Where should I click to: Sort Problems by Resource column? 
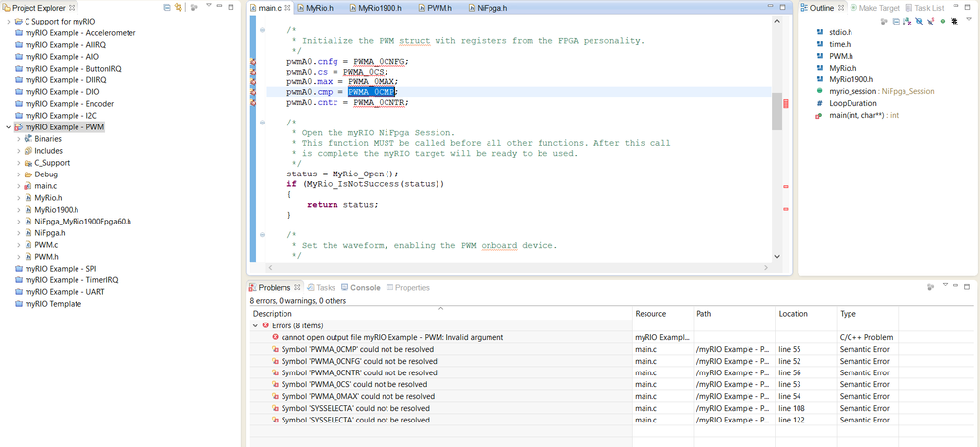pyautogui.click(x=662, y=314)
